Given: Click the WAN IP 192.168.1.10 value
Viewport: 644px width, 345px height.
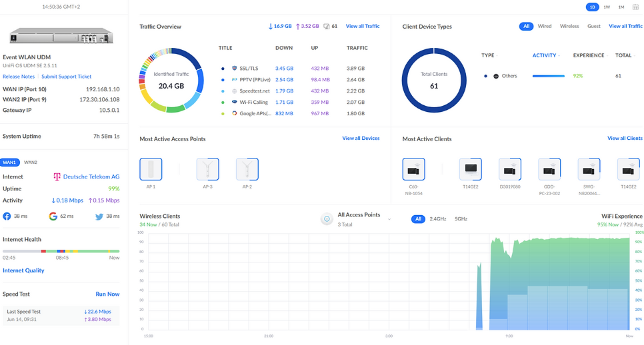Looking at the screenshot, I should pyautogui.click(x=103, y=89).
